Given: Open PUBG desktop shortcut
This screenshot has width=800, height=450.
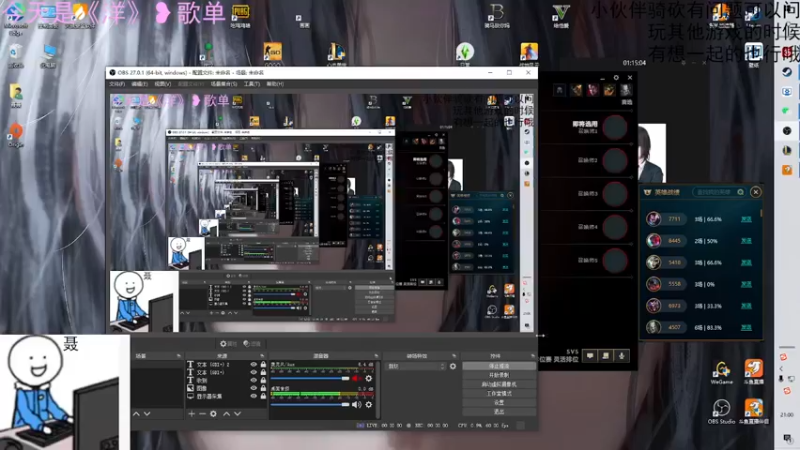Looking at the screenshot, I should tap(240, 15).
